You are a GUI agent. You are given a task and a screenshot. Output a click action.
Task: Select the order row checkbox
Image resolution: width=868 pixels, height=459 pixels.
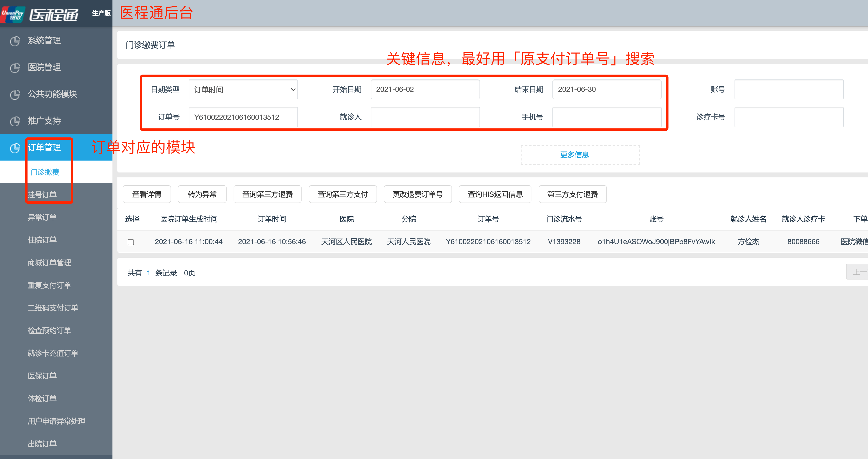point(131,242)
